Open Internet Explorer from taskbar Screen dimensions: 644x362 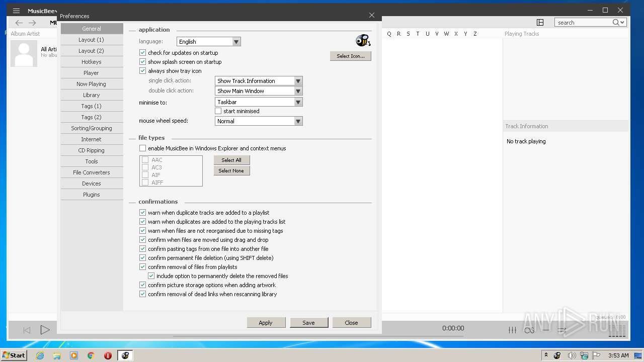[x=40, y=355]
